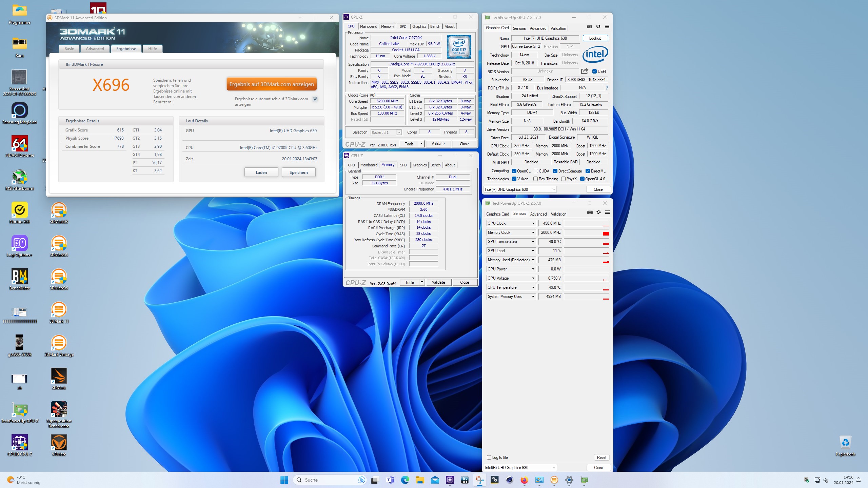Open Logi Options+ desktop icon

tap(20, 246)
